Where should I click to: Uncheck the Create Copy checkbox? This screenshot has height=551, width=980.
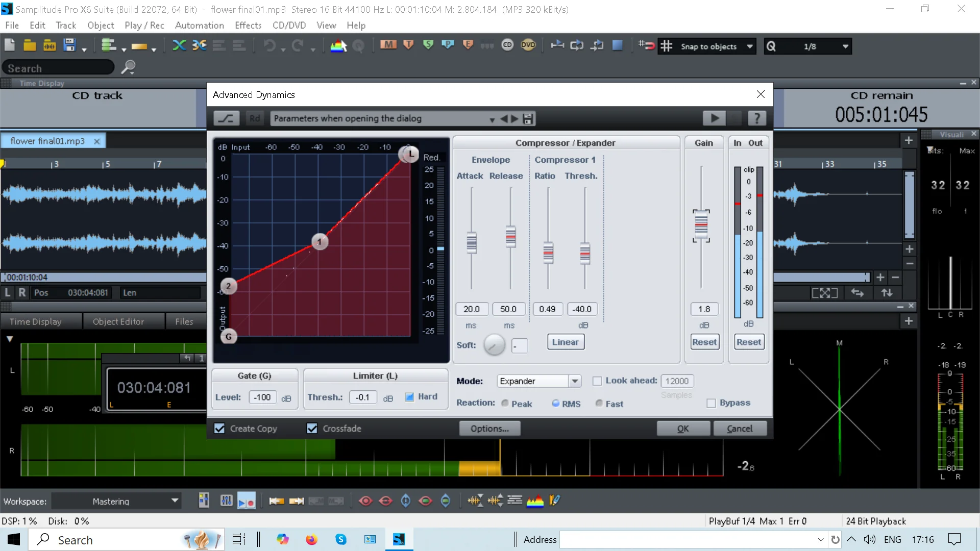(x=219, y=429)
